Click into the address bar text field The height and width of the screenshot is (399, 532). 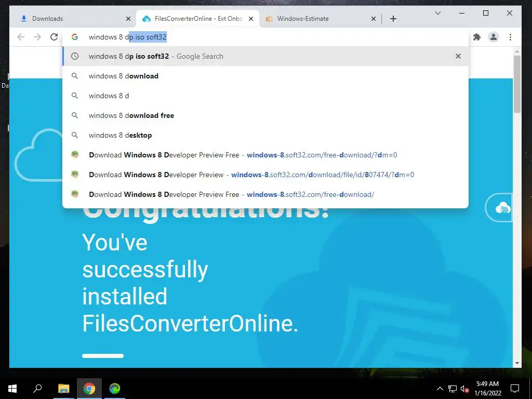[264, 37]
